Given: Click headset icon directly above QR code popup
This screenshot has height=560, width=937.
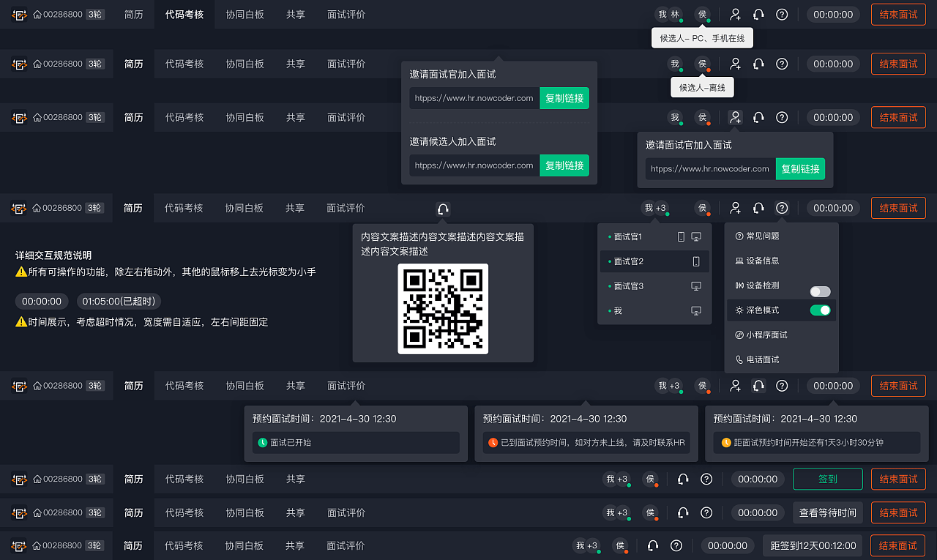Looking at the screenshot, I should tap(443, 209).
